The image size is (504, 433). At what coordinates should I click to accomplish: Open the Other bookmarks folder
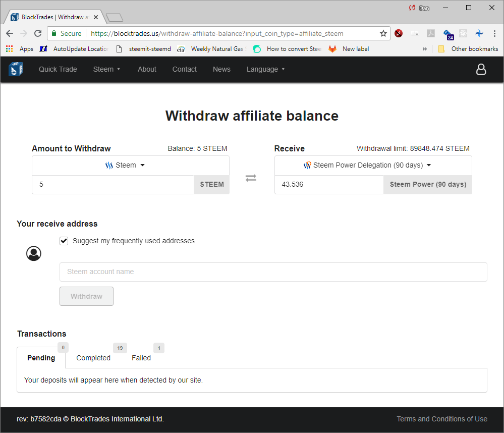(x=468, y=49)
